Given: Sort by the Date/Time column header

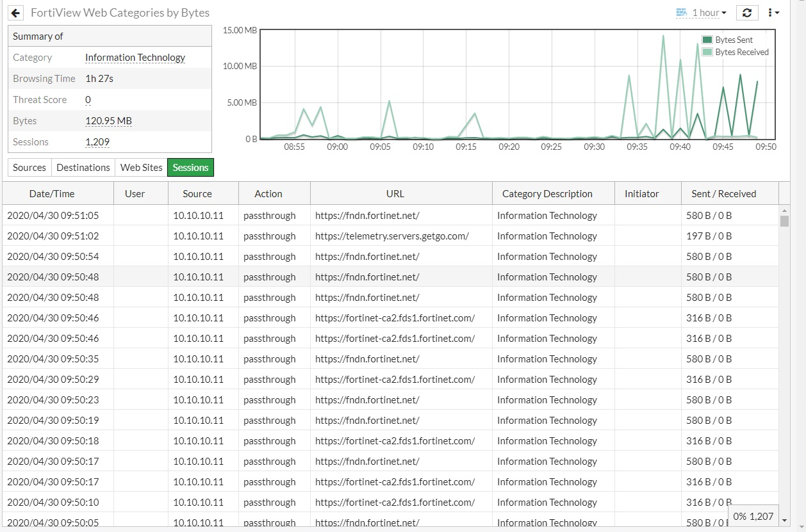Looking at the screenshot, I should (52, 194).
